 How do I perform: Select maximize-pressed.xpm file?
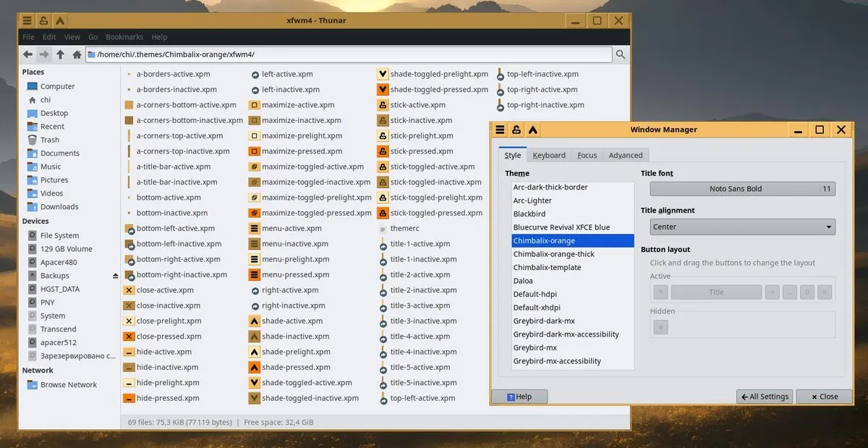295,151
